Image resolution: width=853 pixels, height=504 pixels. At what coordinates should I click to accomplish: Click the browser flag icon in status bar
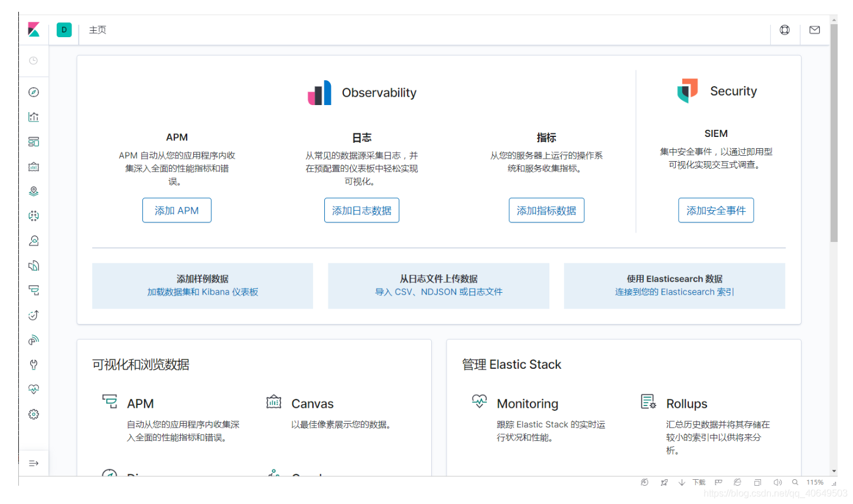point(718,482)
